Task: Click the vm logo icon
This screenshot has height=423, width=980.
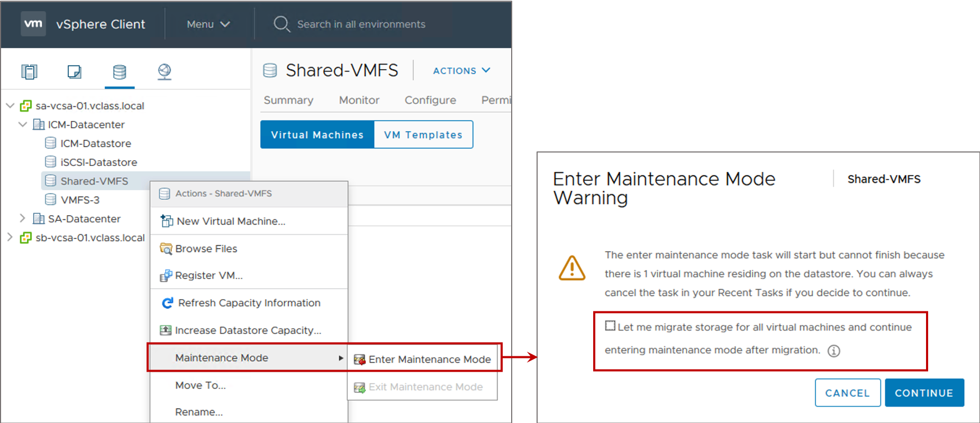Action: [x=33, y=24]
